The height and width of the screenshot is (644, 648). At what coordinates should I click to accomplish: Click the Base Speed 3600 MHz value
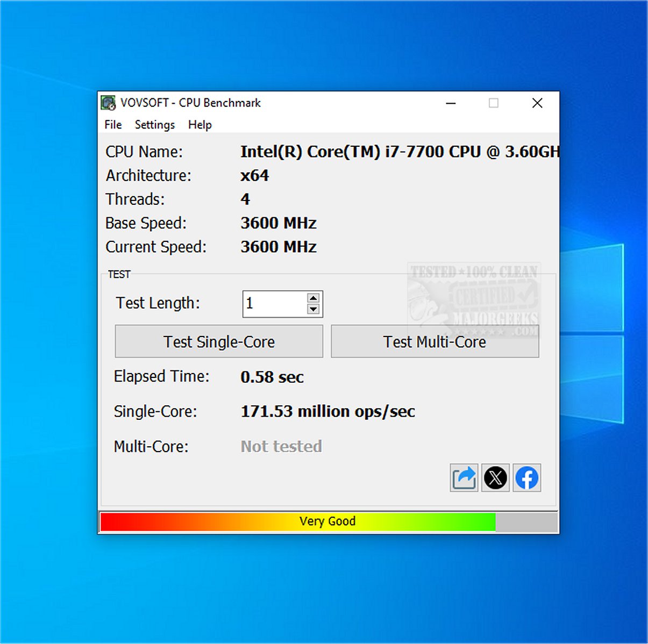pos(279,223)
